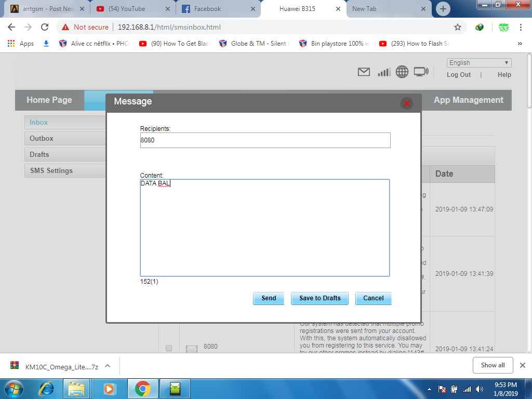Close the YouTube tab
The image size is (532, 399).
168,9
